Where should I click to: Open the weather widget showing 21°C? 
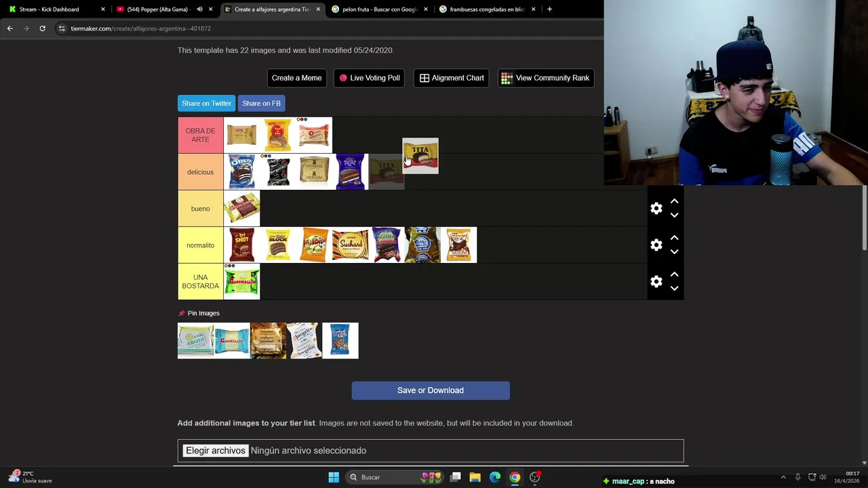click(x=28, y=477)
